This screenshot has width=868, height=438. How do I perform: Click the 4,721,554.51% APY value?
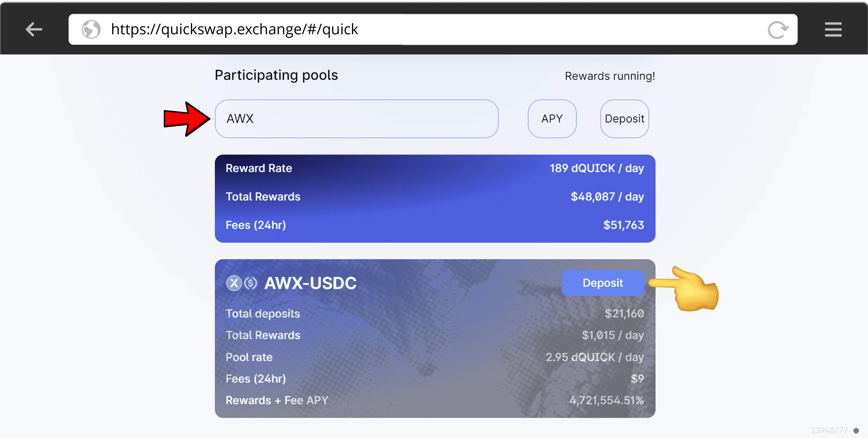tap(606, 400)
